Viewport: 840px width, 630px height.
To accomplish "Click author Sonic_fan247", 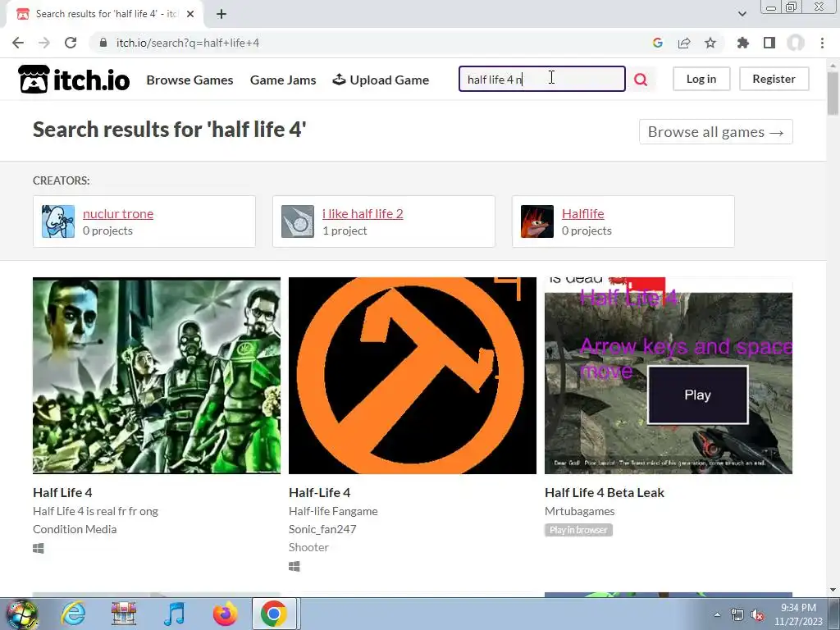I will (x=322, y=529).
